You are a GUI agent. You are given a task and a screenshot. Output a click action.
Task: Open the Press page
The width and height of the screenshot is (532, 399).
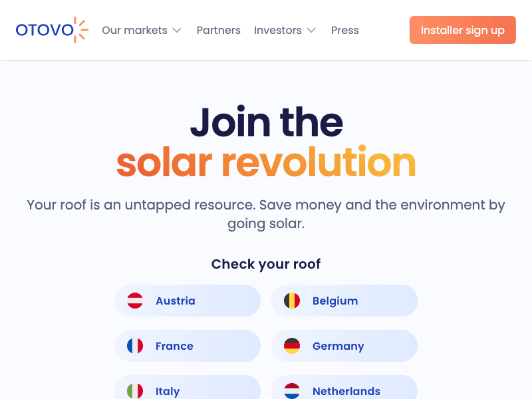coord(344,30)
